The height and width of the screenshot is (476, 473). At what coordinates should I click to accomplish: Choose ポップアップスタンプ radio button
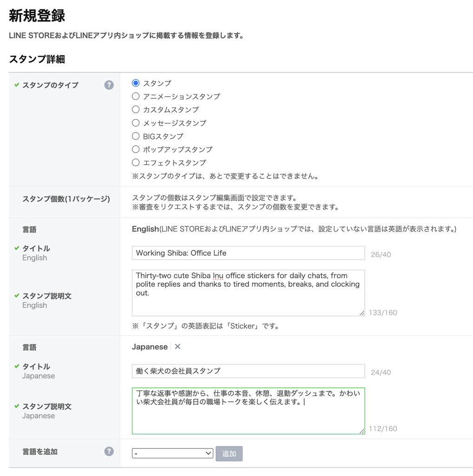click(x=136, y=149)
